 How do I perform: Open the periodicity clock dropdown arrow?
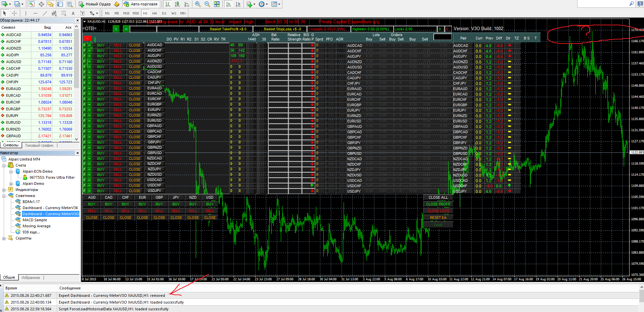point(267,4)
